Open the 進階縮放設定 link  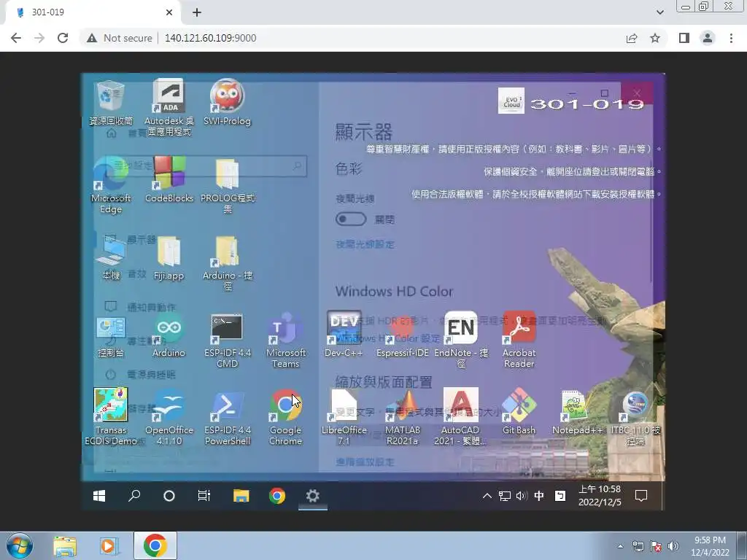pos(365,462)
